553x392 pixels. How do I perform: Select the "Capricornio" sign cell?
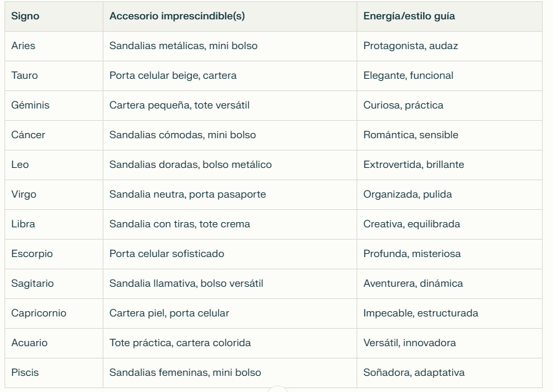coord(39,313)
